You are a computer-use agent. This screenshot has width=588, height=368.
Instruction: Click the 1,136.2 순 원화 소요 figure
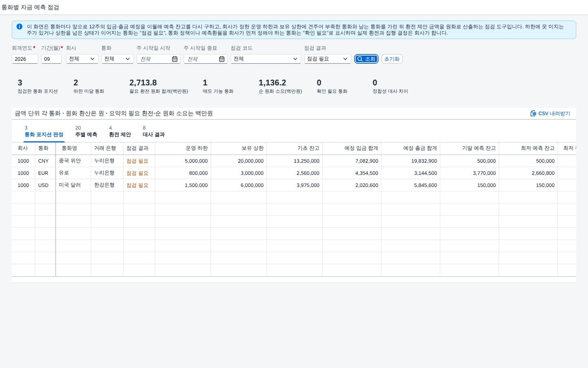(x=272, y=83)
